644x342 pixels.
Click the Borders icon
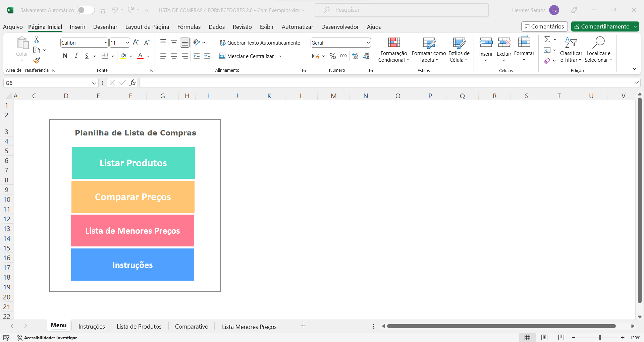tap(105, 56)
